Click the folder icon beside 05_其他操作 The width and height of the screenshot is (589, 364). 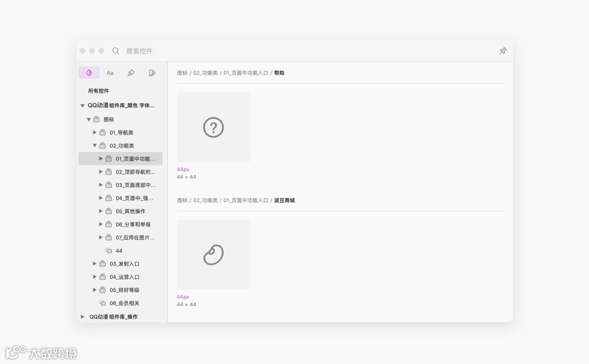tap(108, 211)
